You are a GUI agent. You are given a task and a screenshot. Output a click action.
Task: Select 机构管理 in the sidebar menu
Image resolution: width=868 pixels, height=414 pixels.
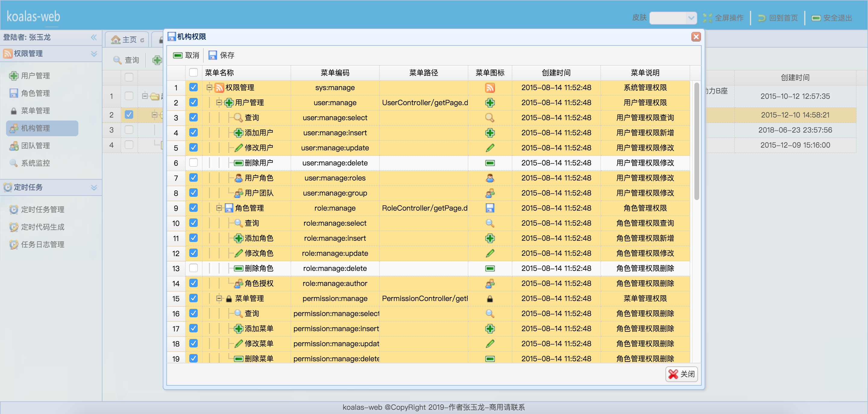42,128
